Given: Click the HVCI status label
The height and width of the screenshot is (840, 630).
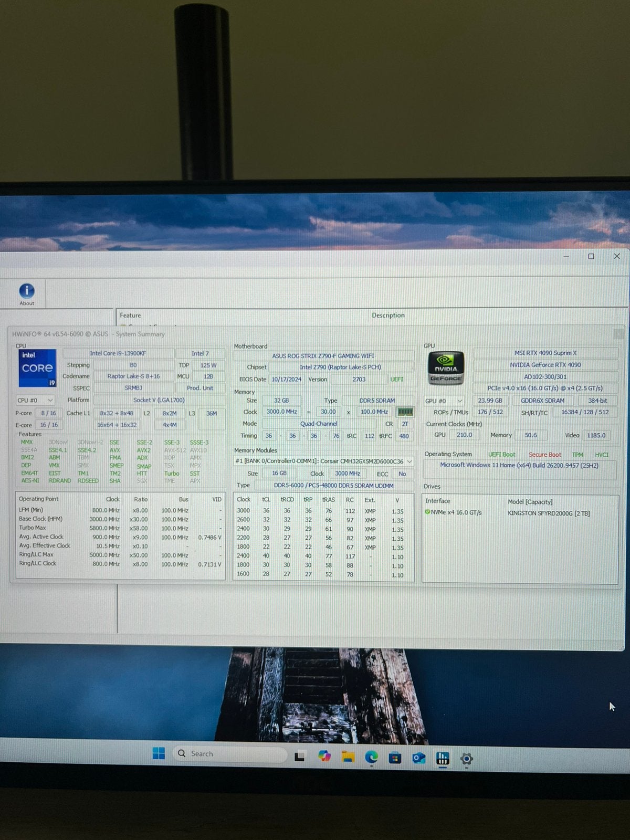Looking at the screenshot, I should (x=602, y=455).
